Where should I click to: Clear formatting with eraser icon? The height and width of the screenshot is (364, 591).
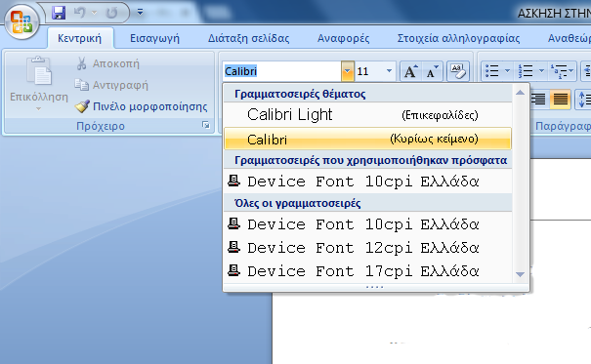pos(458,71)
